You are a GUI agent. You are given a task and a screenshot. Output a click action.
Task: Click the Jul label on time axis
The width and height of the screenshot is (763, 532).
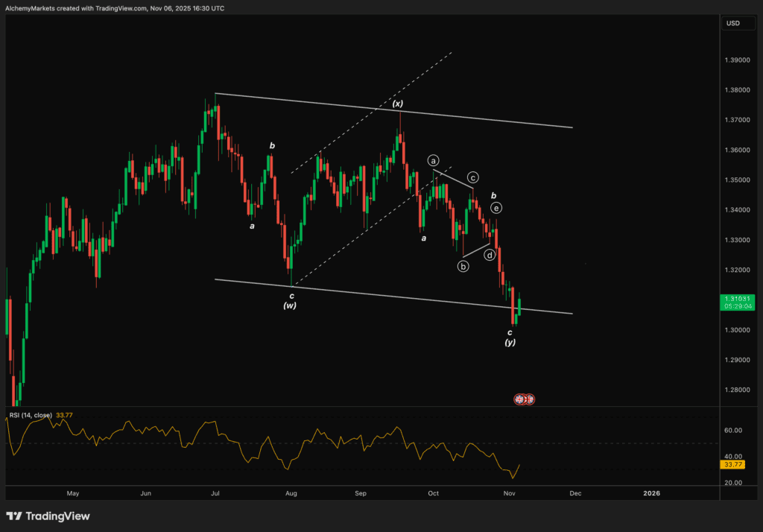click(x=215, y=493)
